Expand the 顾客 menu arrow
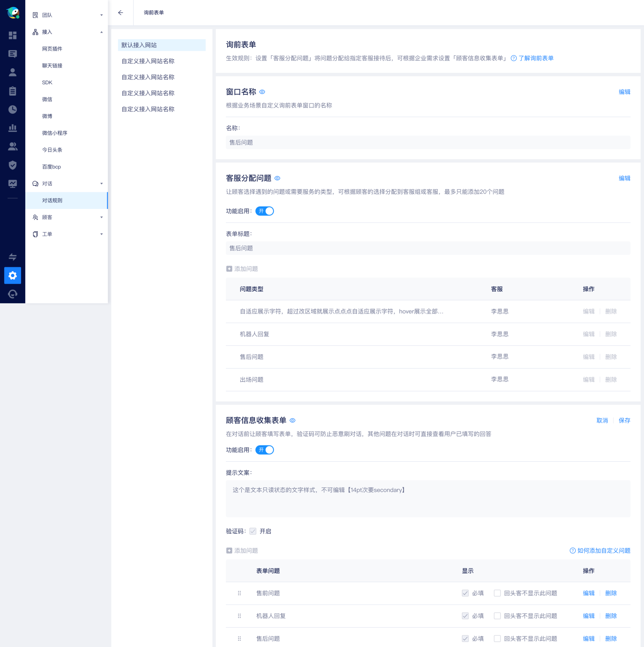 pos(102,218)
